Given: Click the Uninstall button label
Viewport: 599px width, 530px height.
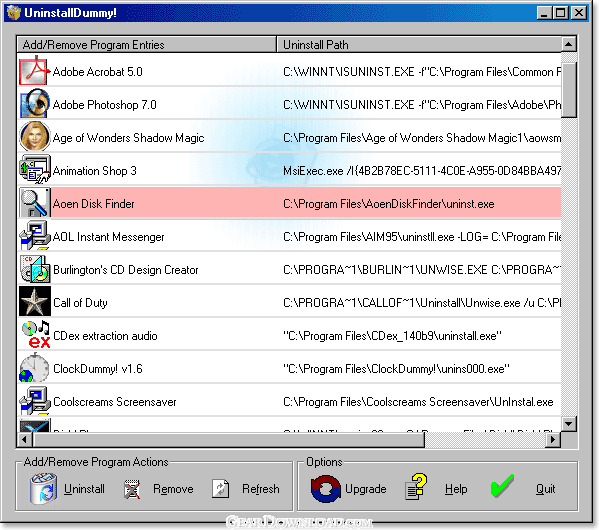Looking at the screenshot, I should click(x=84, y=489).
